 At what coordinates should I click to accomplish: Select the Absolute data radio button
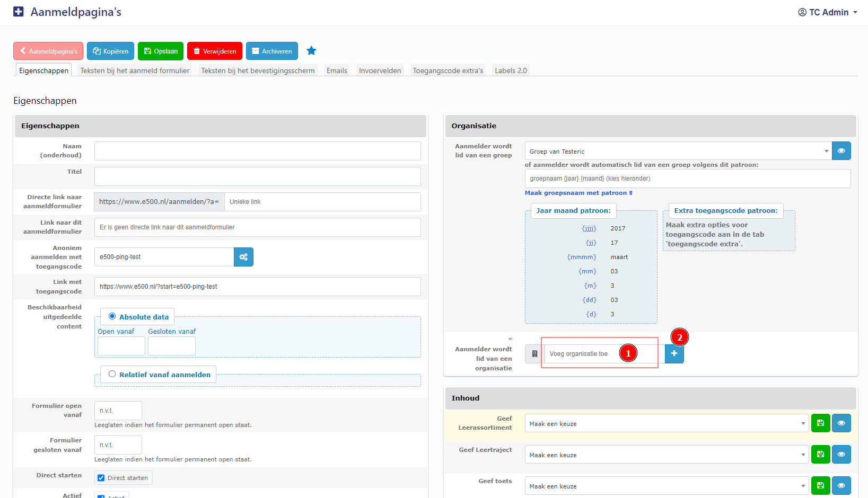click(x=112, y=316)
